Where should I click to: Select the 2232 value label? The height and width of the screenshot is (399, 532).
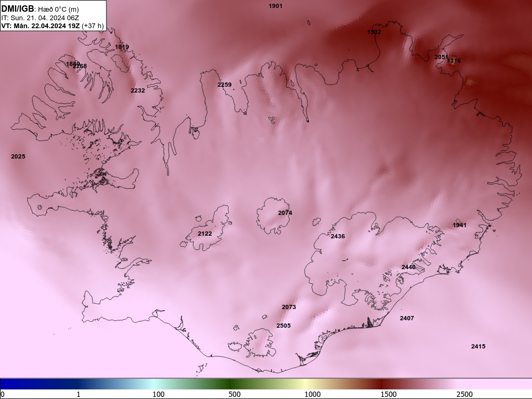click(138, 90)
